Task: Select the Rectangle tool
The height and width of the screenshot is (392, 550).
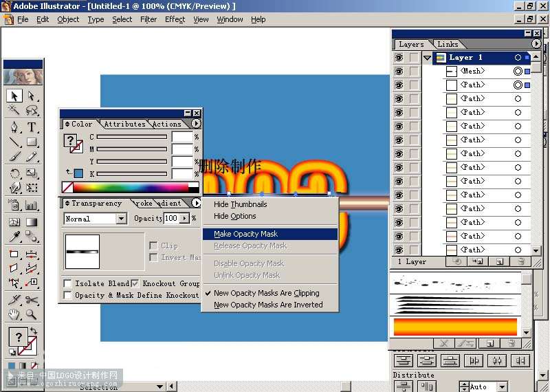Action: (32, 142)
